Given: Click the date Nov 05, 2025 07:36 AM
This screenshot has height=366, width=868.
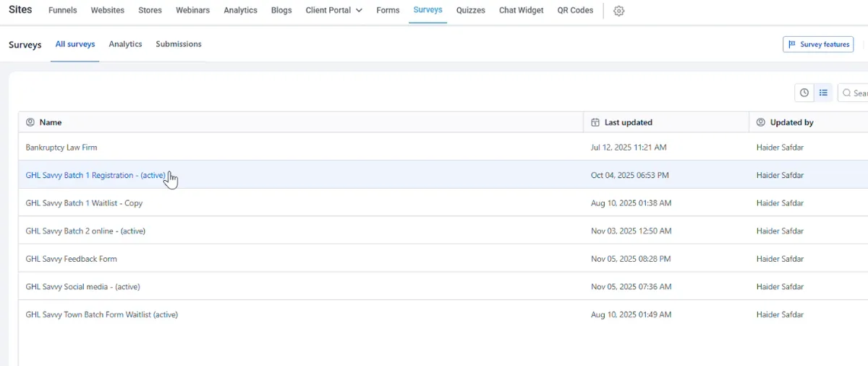Looking at the screenshot, I should [x=631, y=286].
